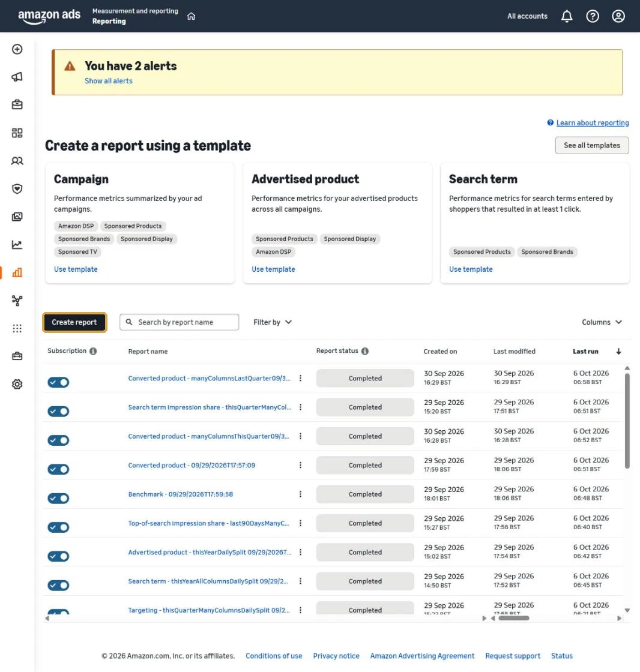Viewport: 640px width, 672px height.
Task: Click the Report status info icon
Action: [365, 351]
